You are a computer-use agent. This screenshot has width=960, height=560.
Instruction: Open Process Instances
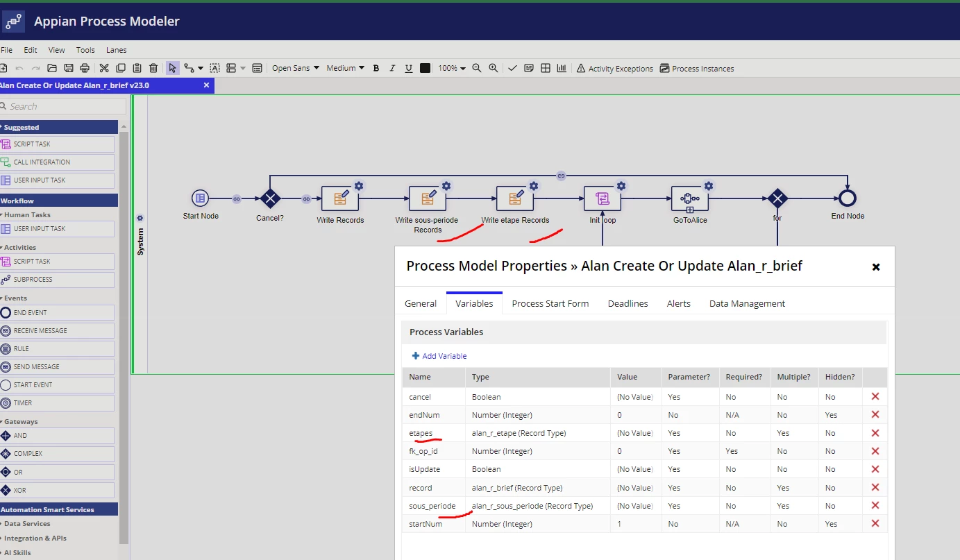(x=697, y=68)
